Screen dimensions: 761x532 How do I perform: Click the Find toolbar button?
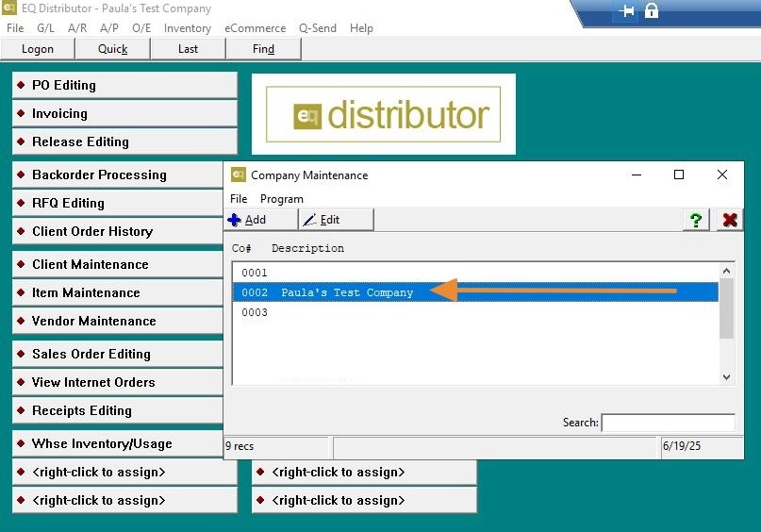[263, 49]
